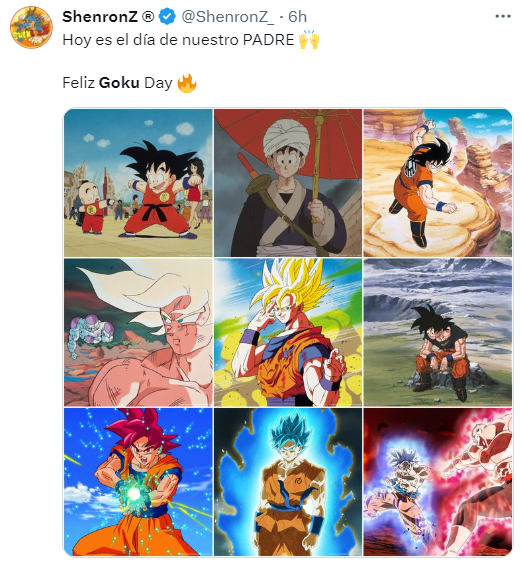Click the tweet text about PADRE
The width and height of the screenshot is (521, 564).
click(178, 40)
